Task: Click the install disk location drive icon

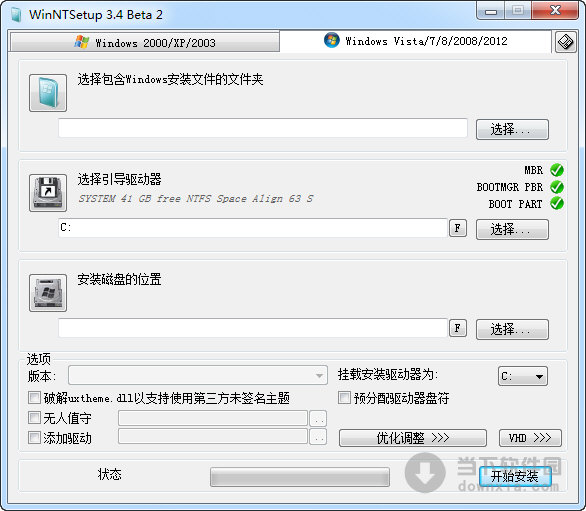Action: (48, 293)
